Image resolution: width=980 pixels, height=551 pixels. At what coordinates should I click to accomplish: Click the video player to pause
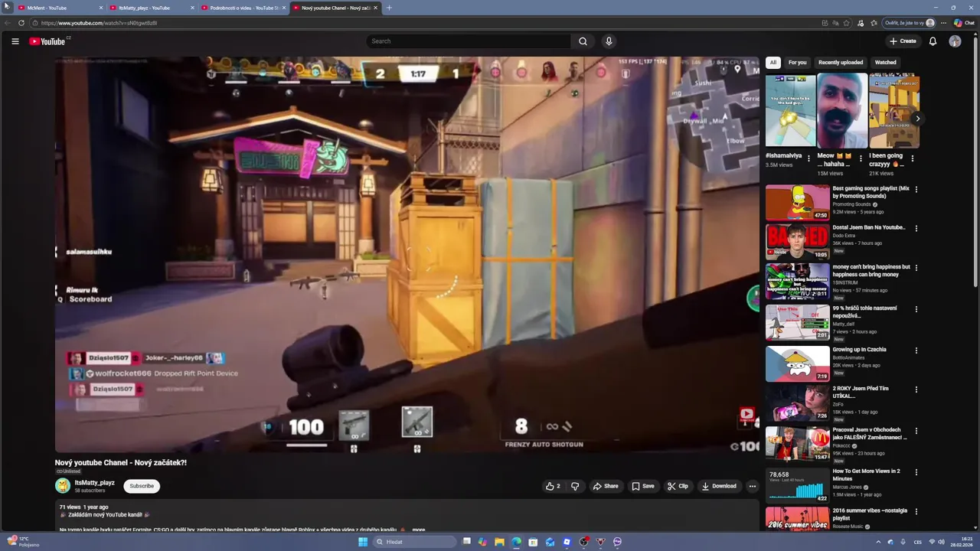point(407,254)
